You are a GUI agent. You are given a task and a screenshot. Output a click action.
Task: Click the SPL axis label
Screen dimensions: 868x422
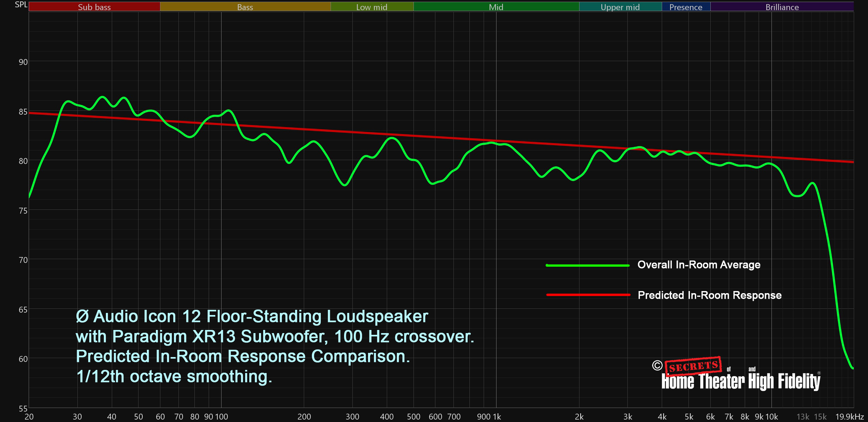tap(21, 5)
